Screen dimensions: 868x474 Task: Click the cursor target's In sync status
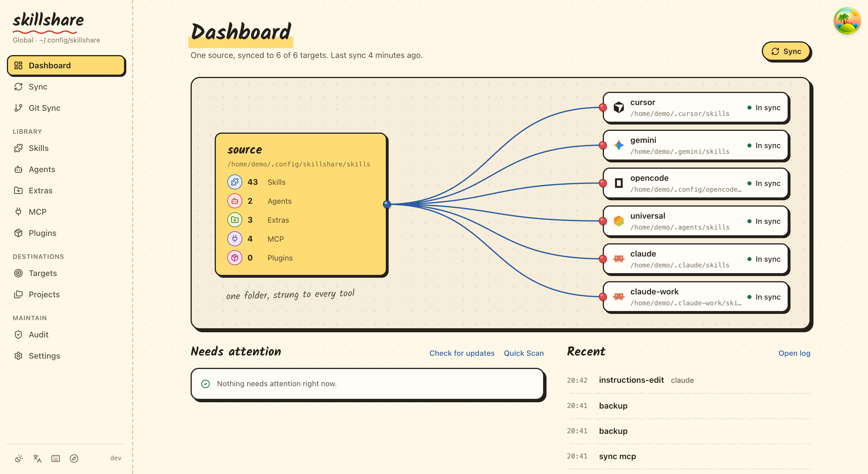tap(764, 108)
